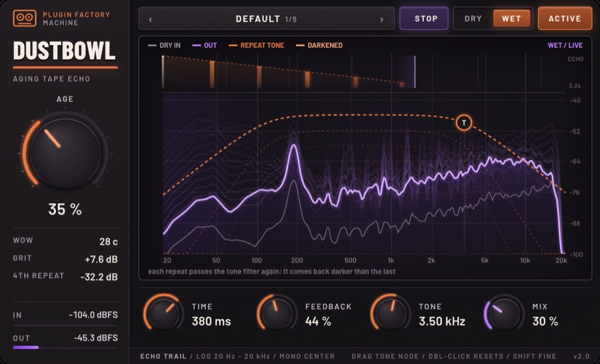The image size is (600, 364).
Task: Click the DEFAULT preset name
Action: (x=257, y=19)
